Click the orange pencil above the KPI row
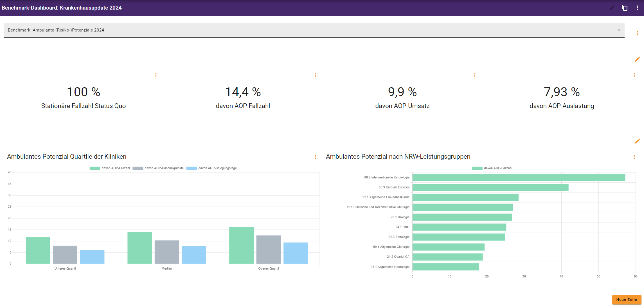Screen dimensions: 644x307 pyautogui.click(x=637, y=59)
